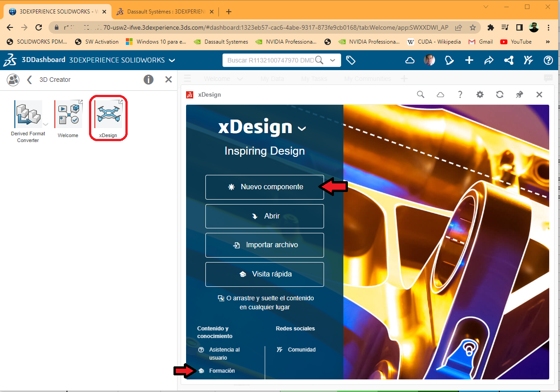This screenshot has height=392, width=560.
Task: Open the dashboard hamburger menu beside Welcome
Action: [x=187, y=78]
